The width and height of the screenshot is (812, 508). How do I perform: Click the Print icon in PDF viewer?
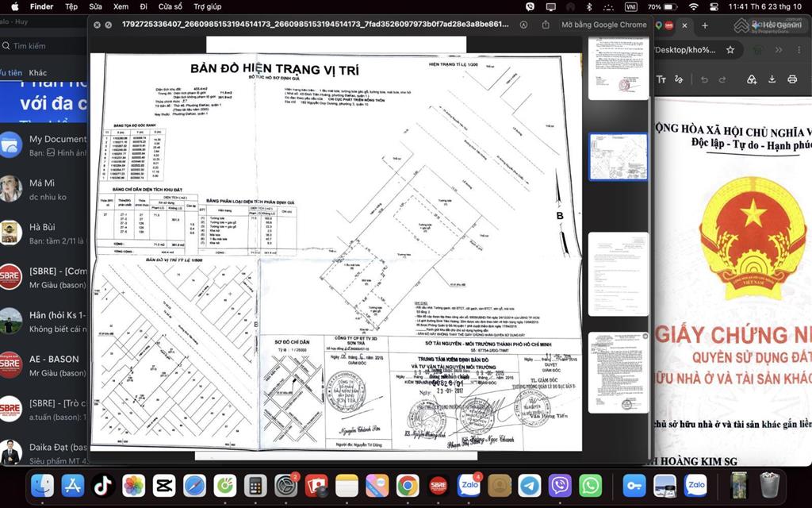[792, 79]
